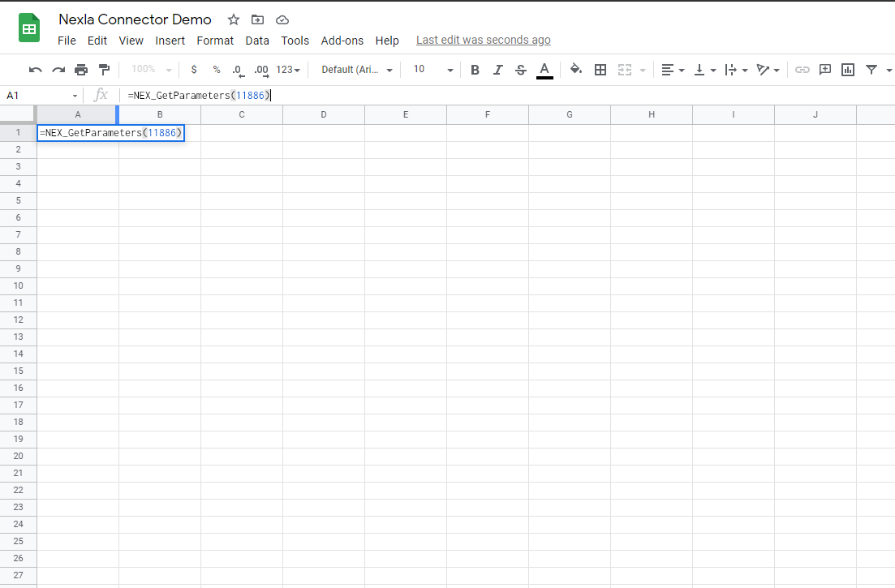Viewport: 895px width, 588px height.
Task: Print the spreadsheet
Action: click(x=81, y=70)
